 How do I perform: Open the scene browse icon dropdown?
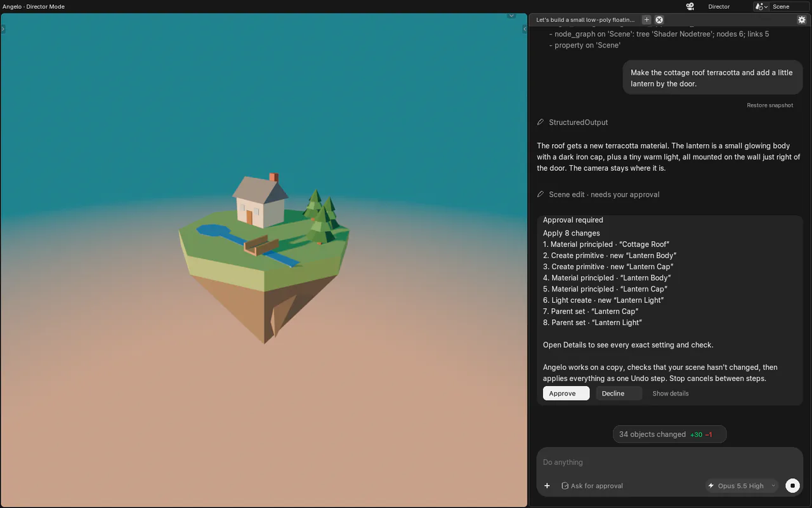pos(761,6)
